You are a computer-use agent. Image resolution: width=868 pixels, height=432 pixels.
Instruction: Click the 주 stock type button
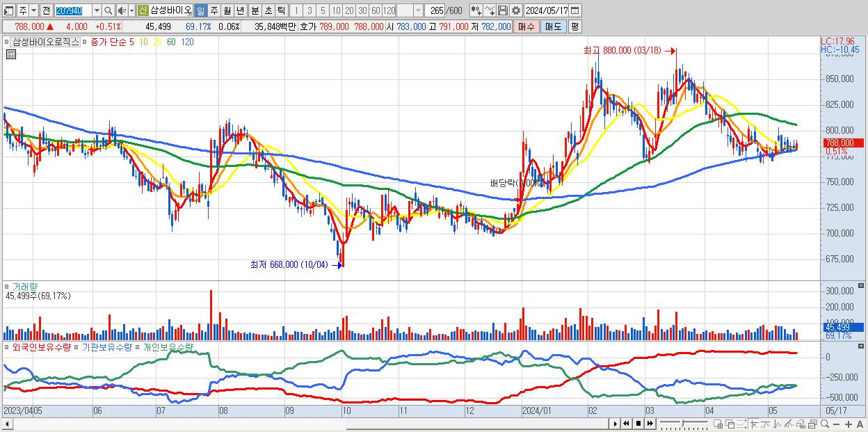click(23, 11)
